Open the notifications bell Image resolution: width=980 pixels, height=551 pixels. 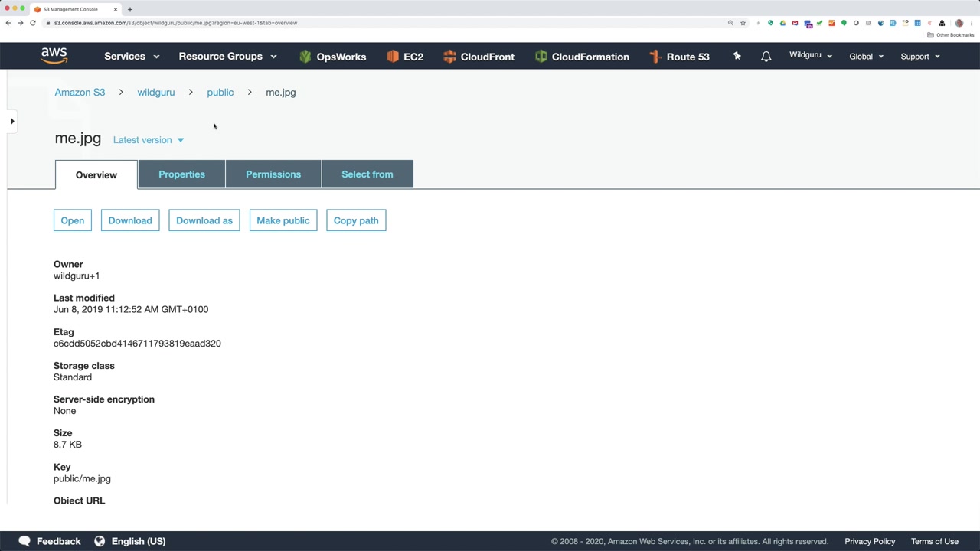(766, 57)
